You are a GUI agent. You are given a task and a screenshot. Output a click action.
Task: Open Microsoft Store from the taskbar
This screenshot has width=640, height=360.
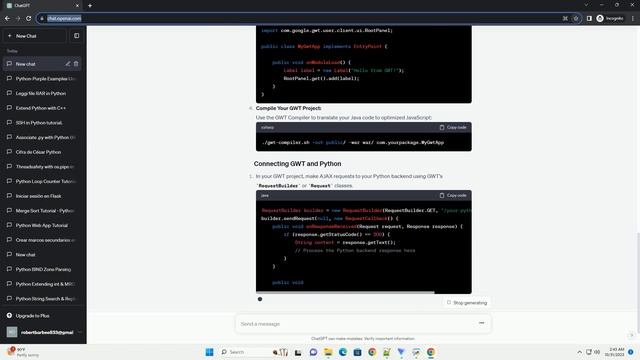click(x=357, y=352)
